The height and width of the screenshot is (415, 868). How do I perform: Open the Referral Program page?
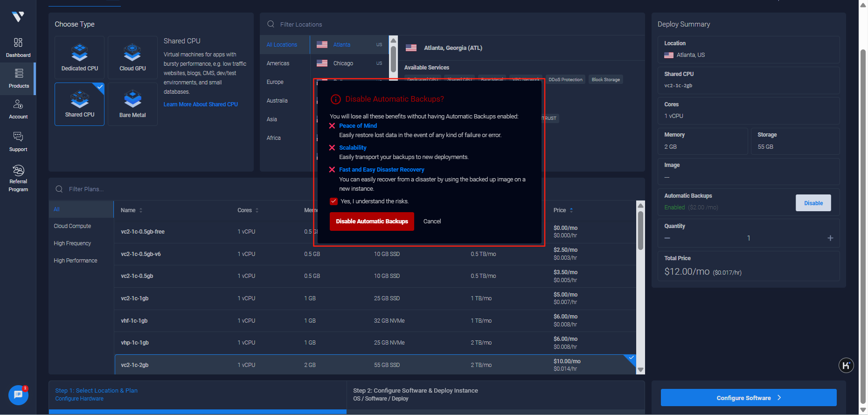pyautogui.click(x=18, y=178)
